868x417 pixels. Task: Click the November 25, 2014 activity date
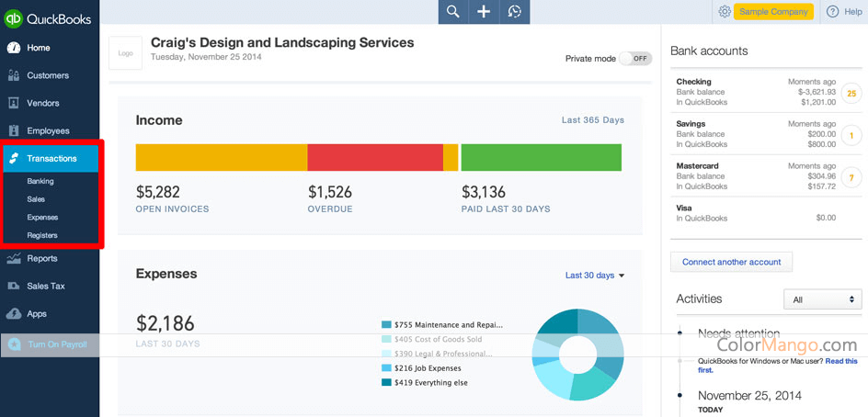pyautogui.click(x=749, y=396)
